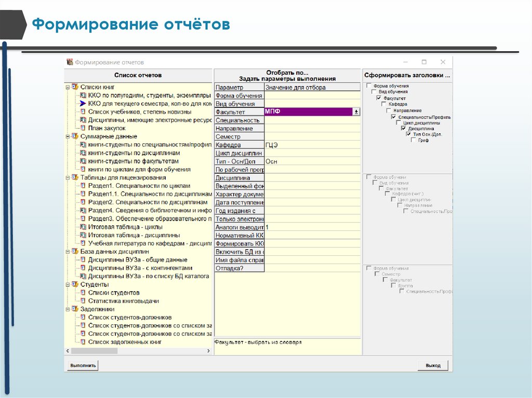
Task: Click the blue arrow marker icon in tree
Action: 83,104
